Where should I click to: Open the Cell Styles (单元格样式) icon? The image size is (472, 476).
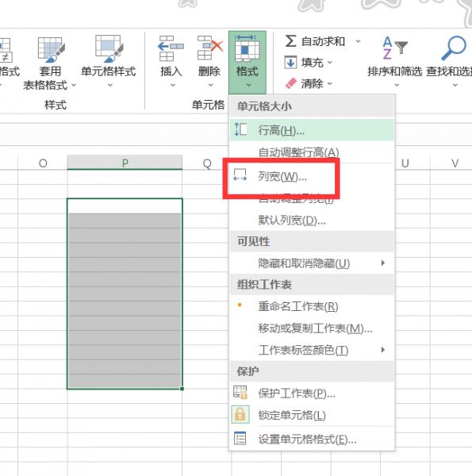pyautogui.click(x=109, y=49)
